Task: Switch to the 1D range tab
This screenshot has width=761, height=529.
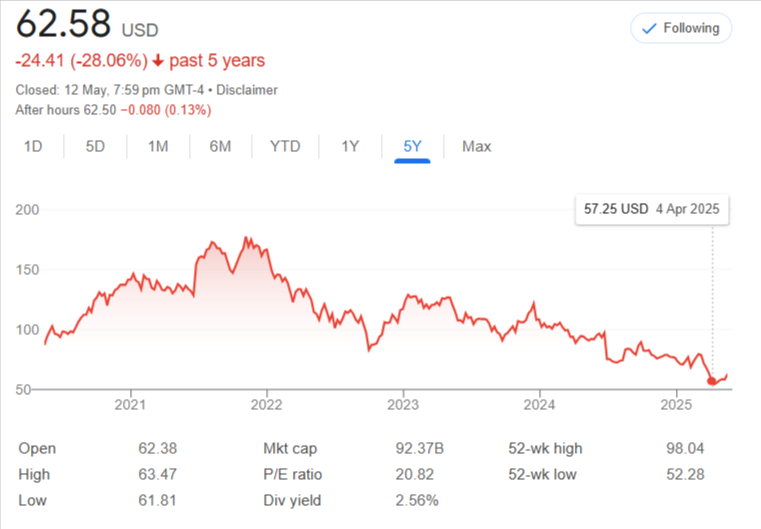Action: pyautogui.click(x=33, y=146)
